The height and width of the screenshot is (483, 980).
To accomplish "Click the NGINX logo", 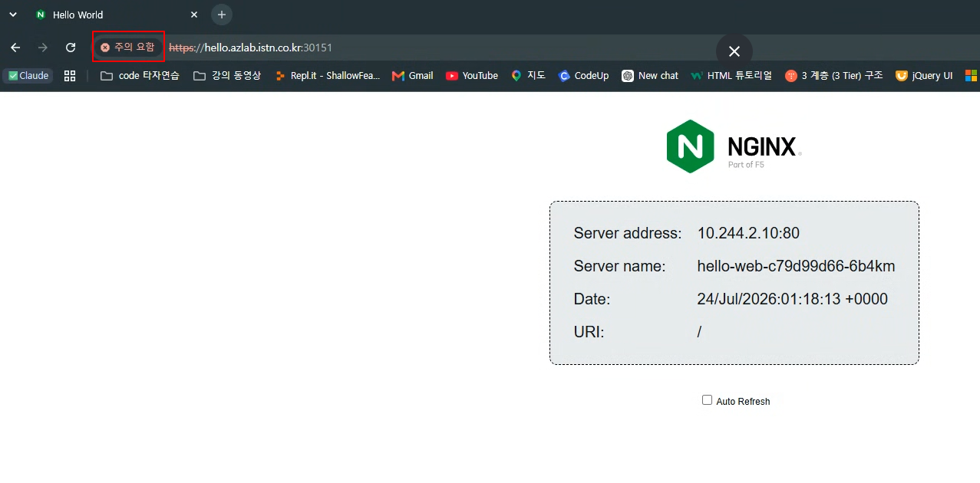I will coord(734,146).
